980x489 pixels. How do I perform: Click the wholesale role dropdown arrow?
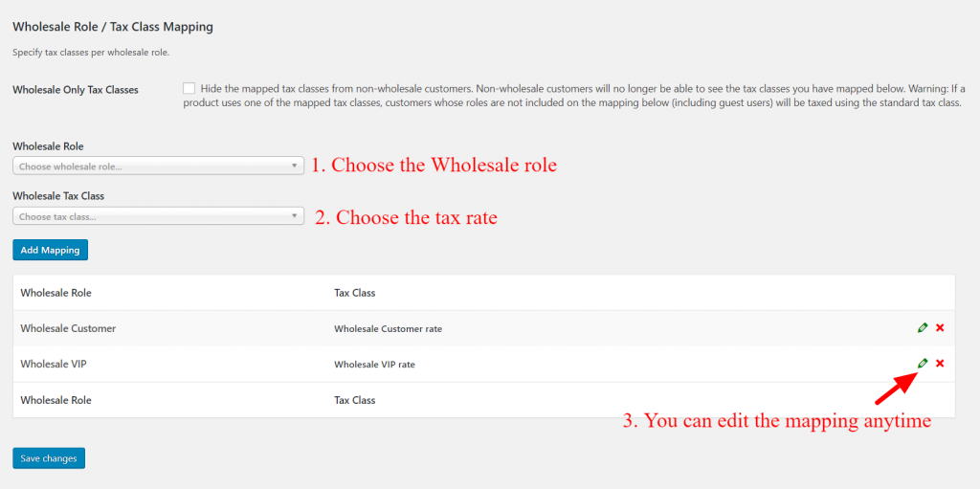[295, 167]
